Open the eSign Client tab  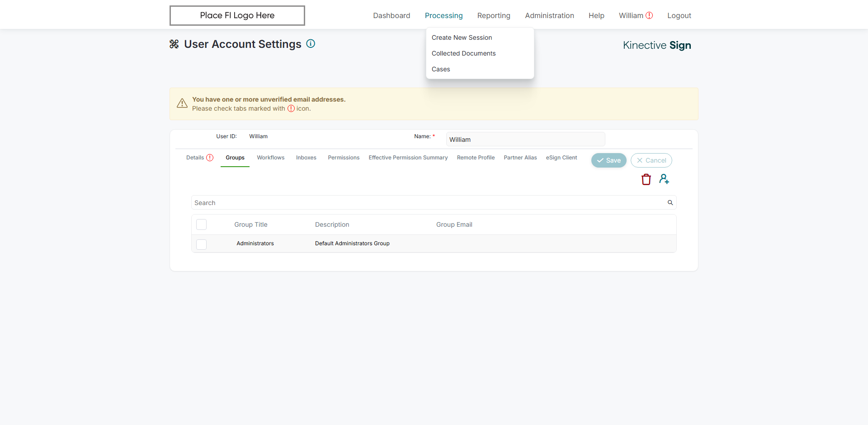click(x=561, y=158)
